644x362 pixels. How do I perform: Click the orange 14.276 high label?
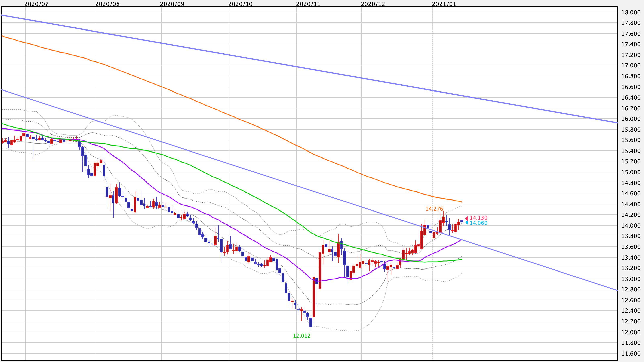pyautogui.click(x=434, y=209)
